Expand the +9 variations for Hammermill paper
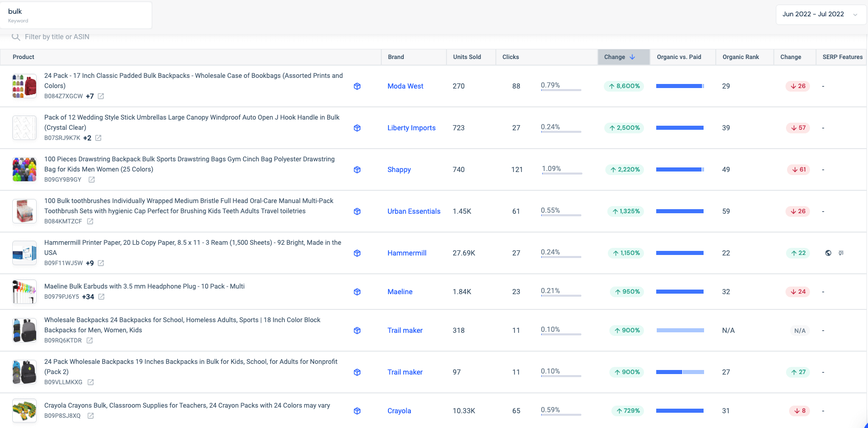868x428 pixels. pyautogui.click(x=90, y=263)
